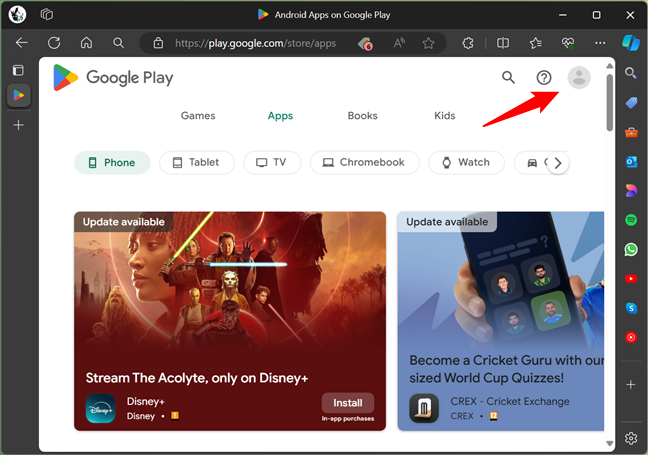
Task: Open The Acolyte Disney+ banner
Action: point(230,321)
